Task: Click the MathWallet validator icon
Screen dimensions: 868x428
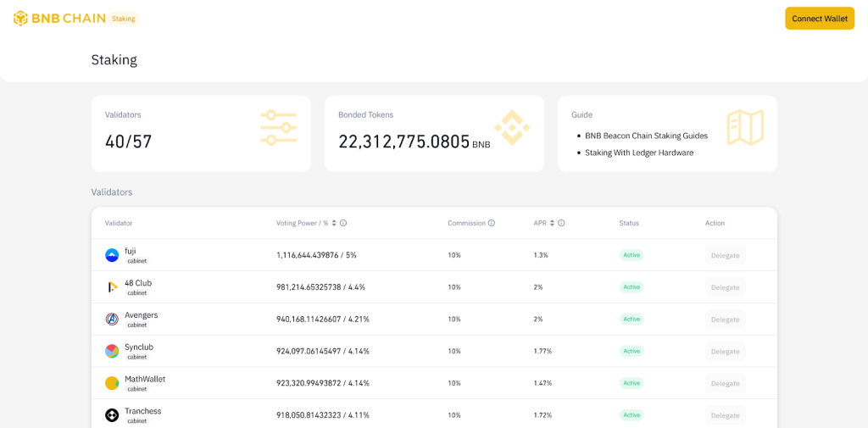Action: click(x=112, y=383)
